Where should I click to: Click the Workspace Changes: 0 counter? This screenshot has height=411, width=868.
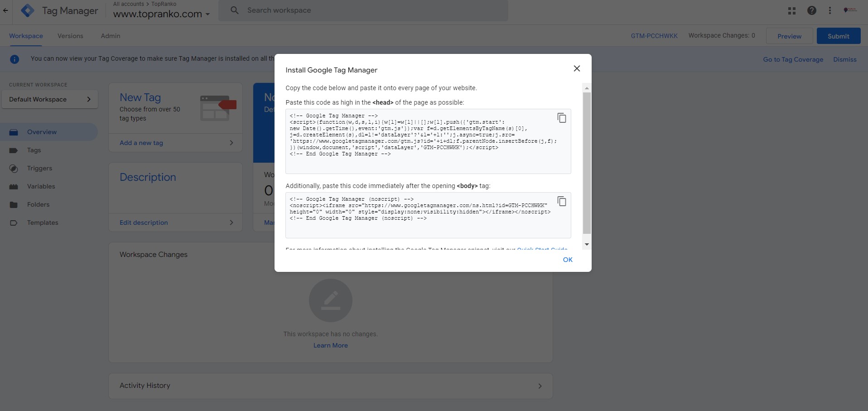722,35
